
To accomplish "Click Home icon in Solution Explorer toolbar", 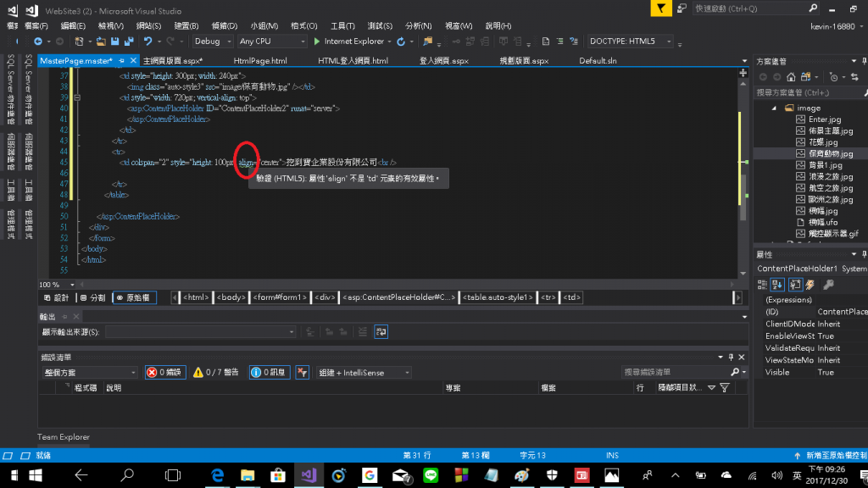I will [791, 77].
